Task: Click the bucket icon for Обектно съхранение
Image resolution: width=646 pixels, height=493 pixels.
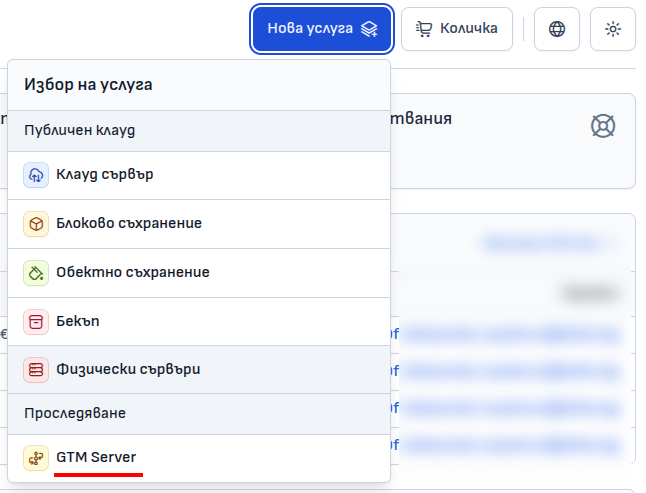Action: (36, 272)
